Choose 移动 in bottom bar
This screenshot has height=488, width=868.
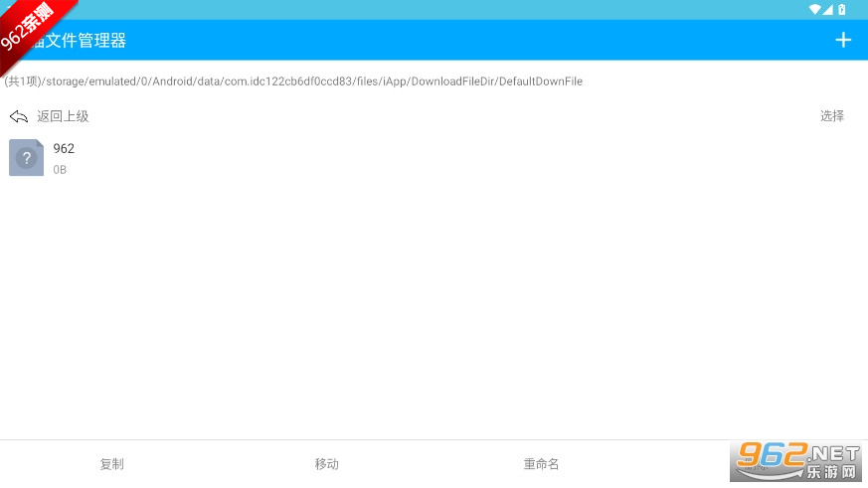pyautogui.click(x=326, y=464)
